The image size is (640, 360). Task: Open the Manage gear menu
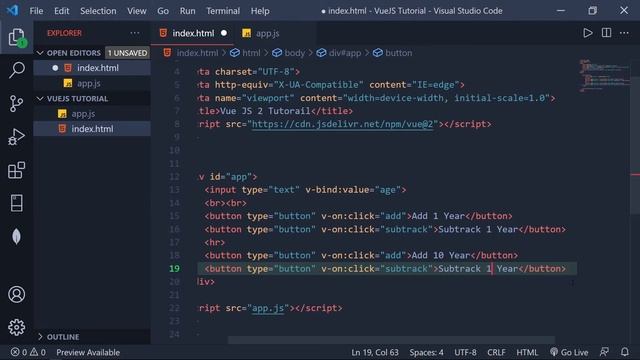pyautogui.click(x=16, y=327)
